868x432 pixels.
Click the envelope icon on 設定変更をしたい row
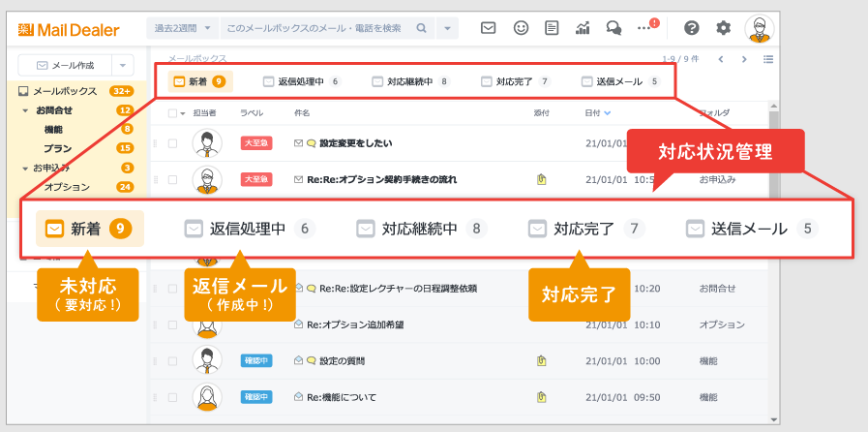(x=298, y=143)
